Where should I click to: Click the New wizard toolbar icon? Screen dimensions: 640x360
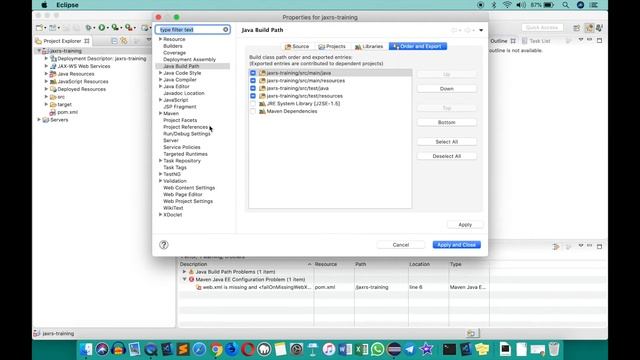39,28
